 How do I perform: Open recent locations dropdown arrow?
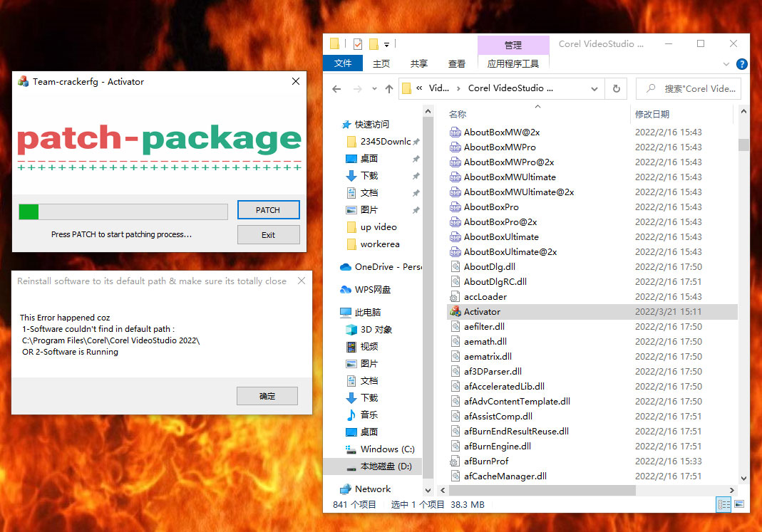coord(374,89)
